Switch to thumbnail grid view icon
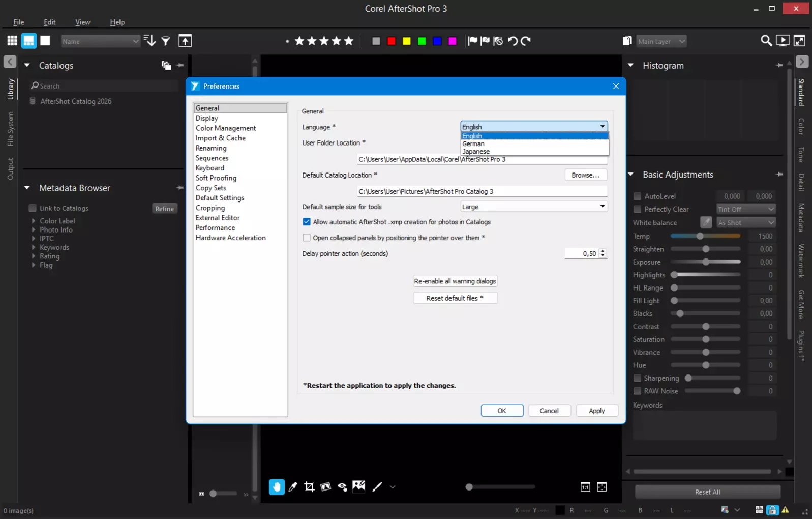Screen dimensions: 812x519 pos(12,41)
